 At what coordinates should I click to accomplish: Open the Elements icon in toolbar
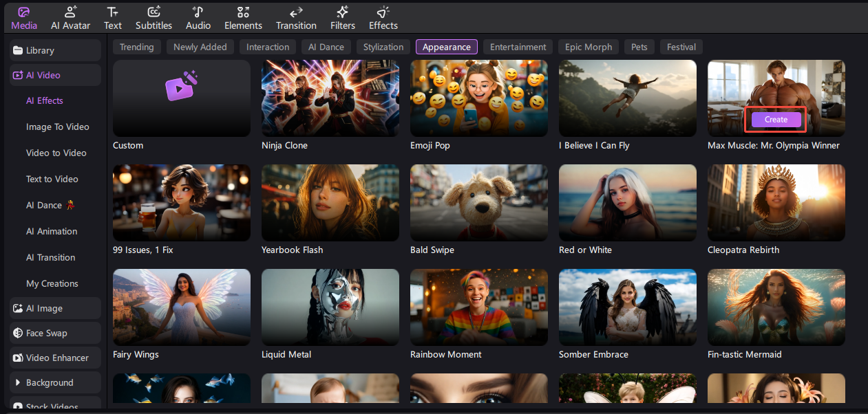(x=243, y=12)
